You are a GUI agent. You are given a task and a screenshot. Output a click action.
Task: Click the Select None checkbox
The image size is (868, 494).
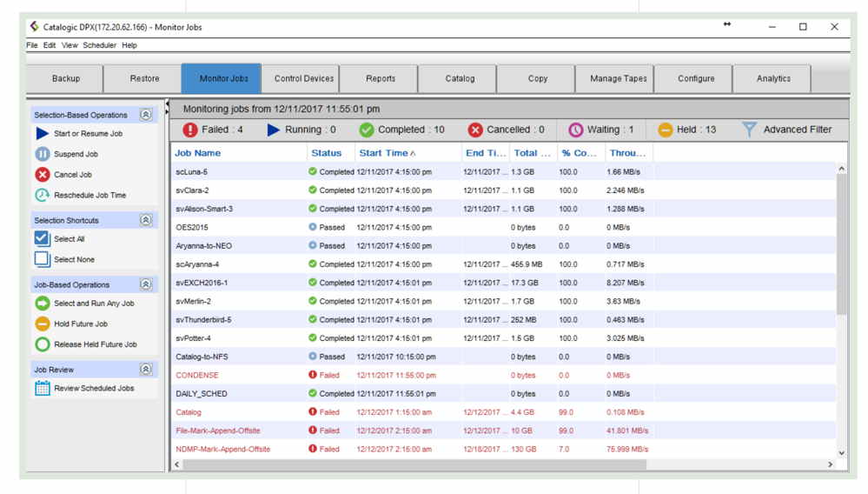(x=42, y=259)
